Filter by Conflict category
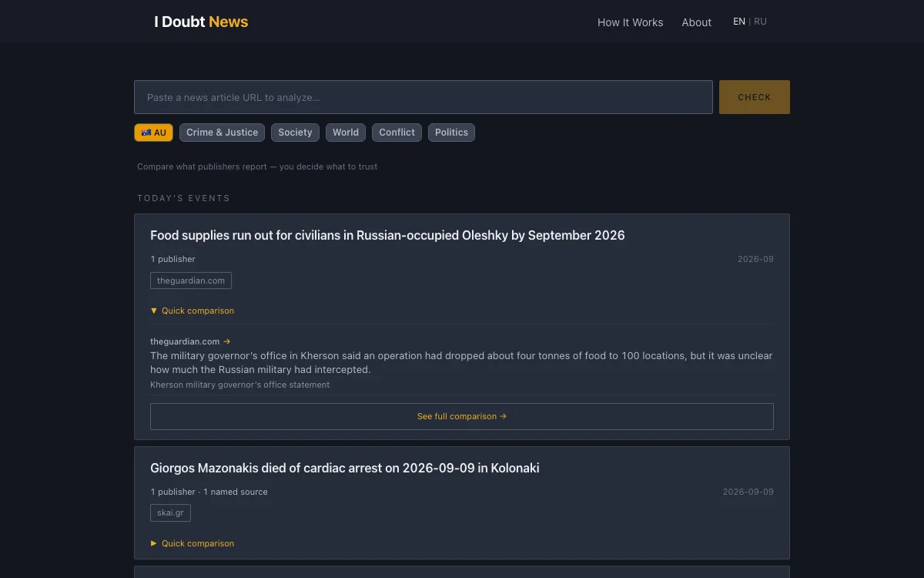The width and height of the screenshot is (924, 578). tap(397, 133)
